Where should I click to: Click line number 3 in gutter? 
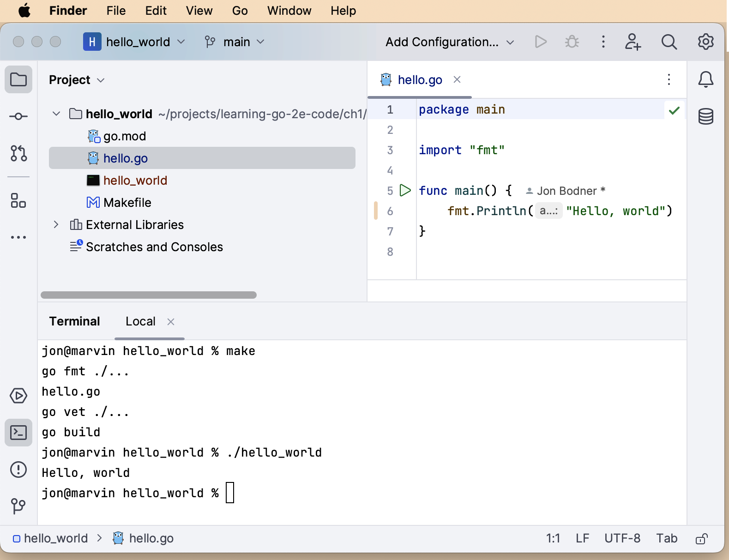pos(390,150)
